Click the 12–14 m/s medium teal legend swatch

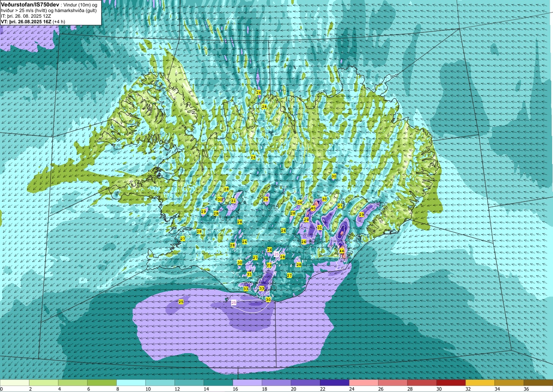coord(189,383)
